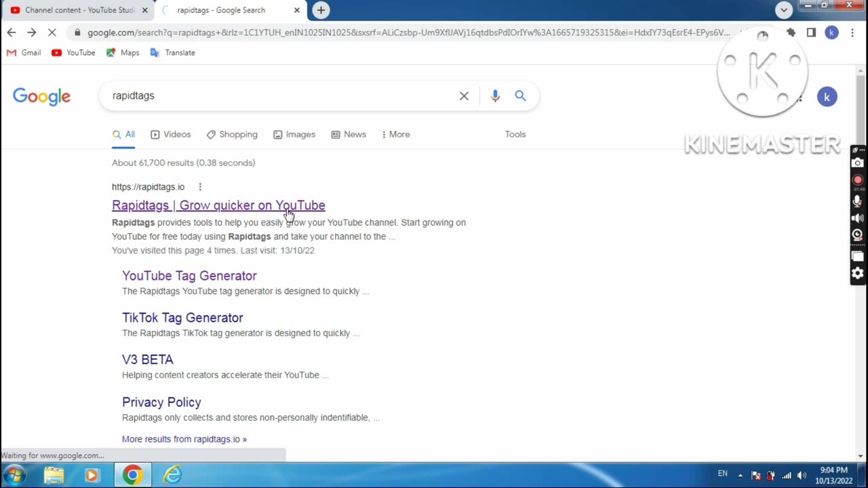Viewport: 868px width, 488px height.
Task: Stop recording with red record button
Action: tap(858, 180)
